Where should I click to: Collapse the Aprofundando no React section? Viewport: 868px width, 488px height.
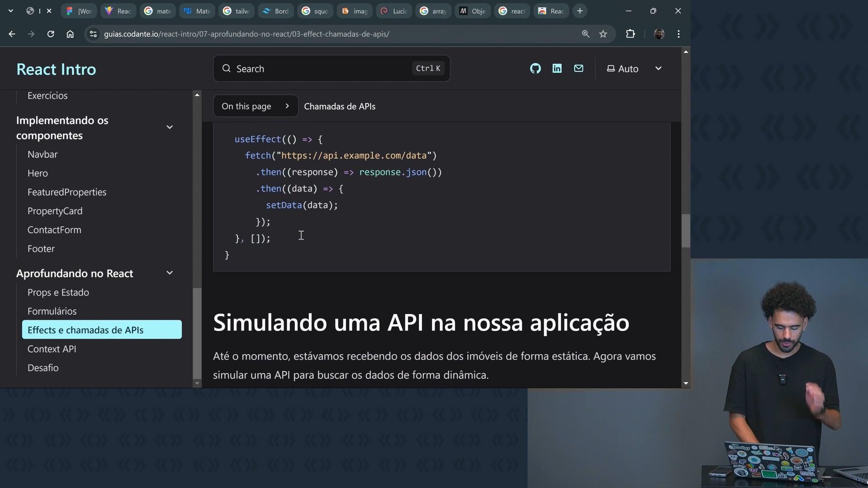tap(170, 273)
